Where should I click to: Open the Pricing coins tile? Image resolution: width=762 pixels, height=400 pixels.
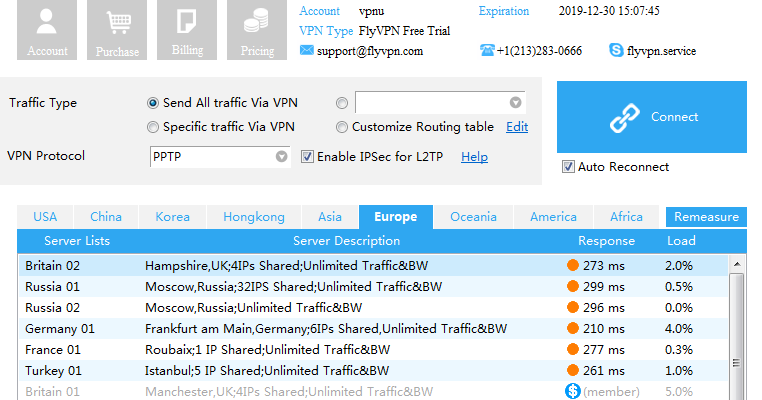coord(257,30)
